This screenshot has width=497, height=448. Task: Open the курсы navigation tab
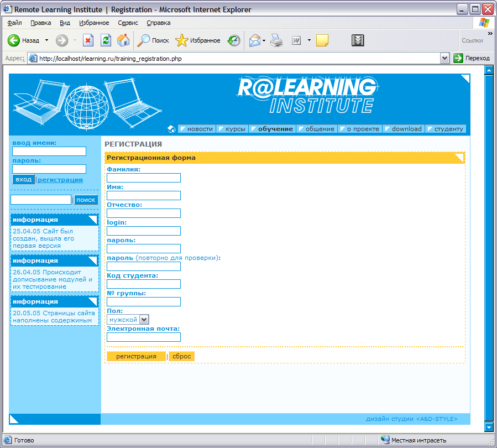(232, 129)
